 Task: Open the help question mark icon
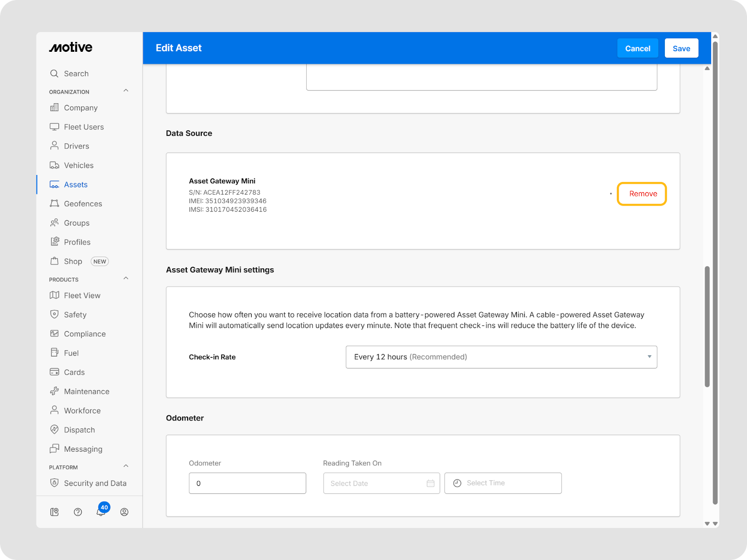[78, 512]
